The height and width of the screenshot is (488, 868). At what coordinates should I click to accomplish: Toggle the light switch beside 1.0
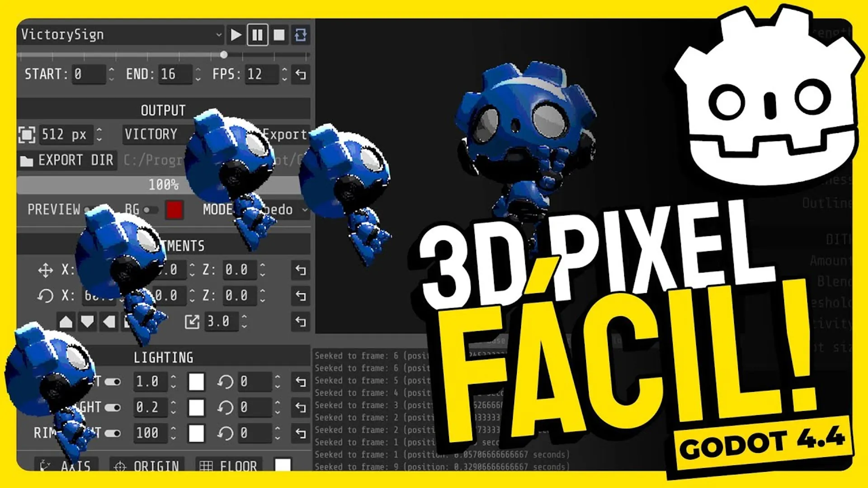coord(113,382)
